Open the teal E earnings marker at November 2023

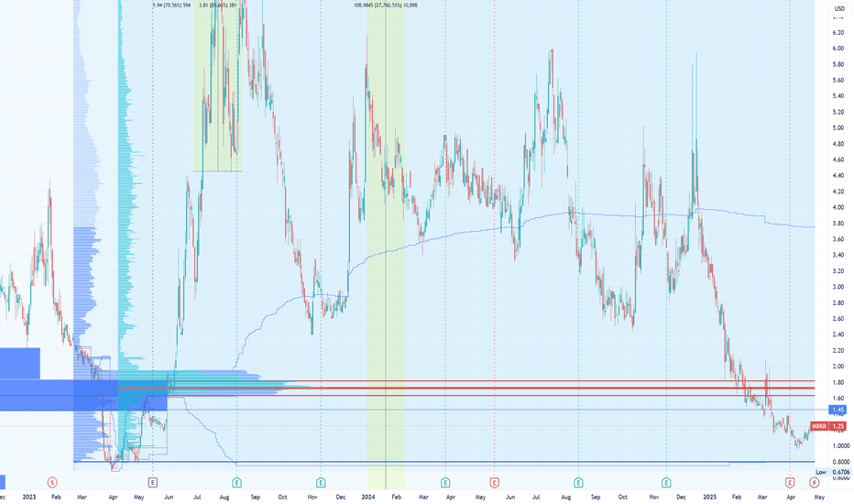(x=321, y=482)
